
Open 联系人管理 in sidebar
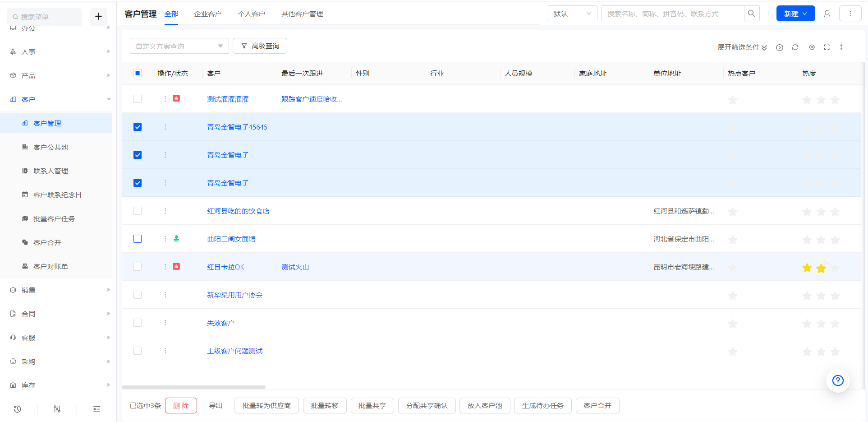[56, 171]
